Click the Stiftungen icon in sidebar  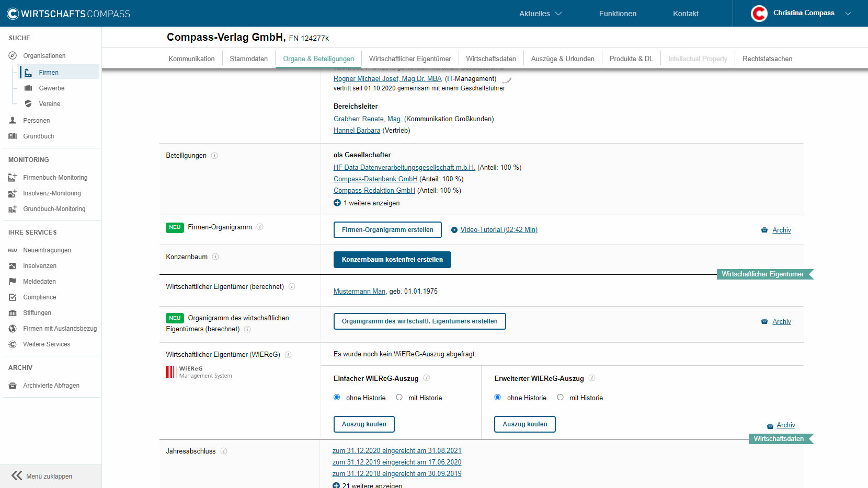(13, 313)
